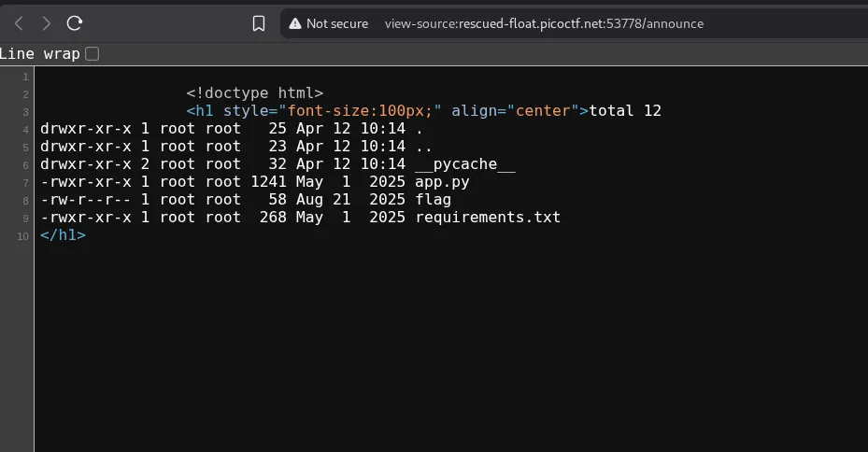This screenshot has height=452, width=868.
Task: Click line number 10 in gutter
Action: [22, 236]
